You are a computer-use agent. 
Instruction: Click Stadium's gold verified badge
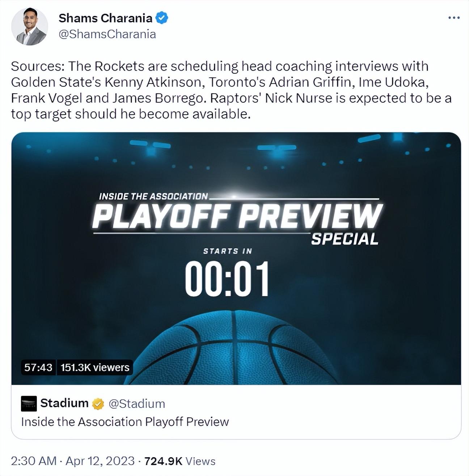click(98, 404)
